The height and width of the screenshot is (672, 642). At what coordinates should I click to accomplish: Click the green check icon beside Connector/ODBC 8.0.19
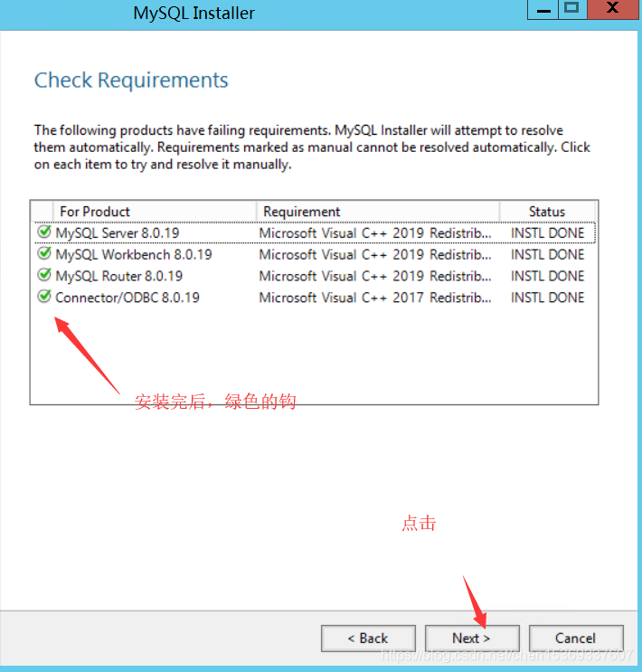click(x=43, y=296)
